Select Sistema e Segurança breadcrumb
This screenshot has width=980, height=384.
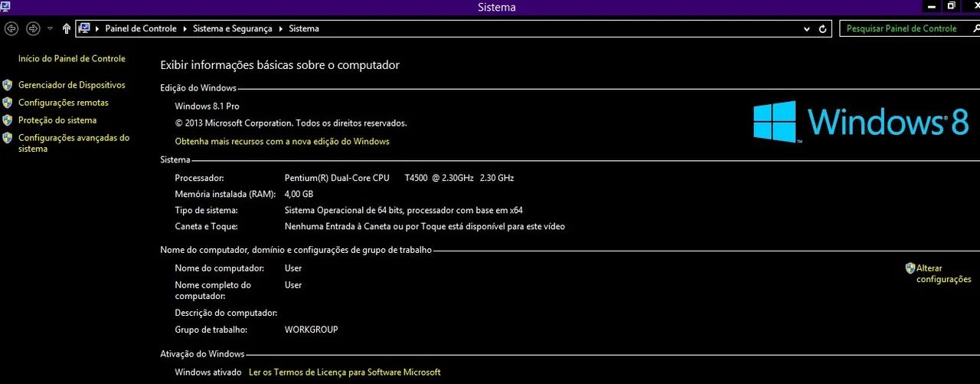coord(232,28)
